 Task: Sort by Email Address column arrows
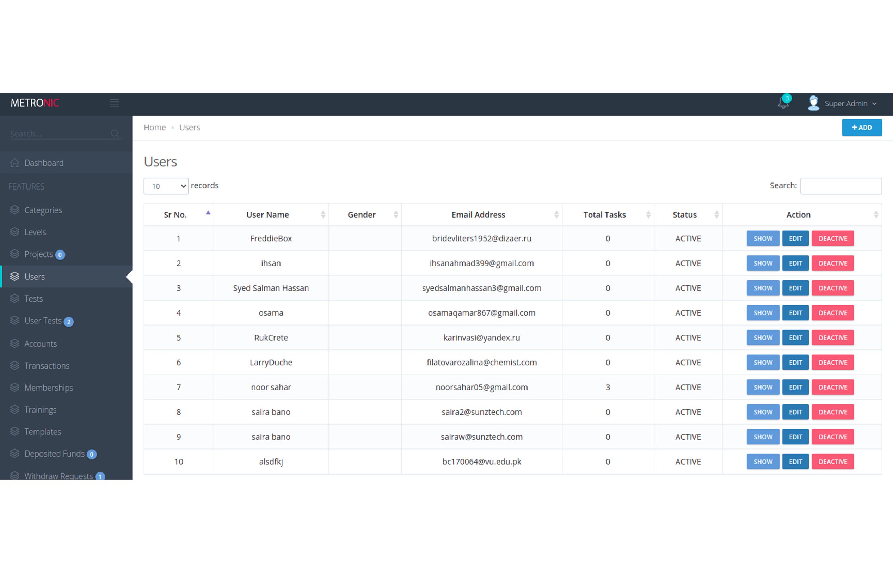click(556, 215)
